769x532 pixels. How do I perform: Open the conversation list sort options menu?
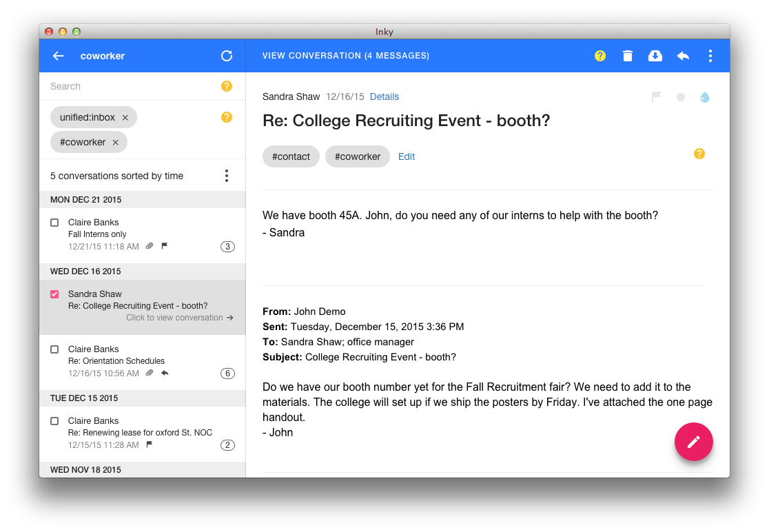(x=227, y=176)
